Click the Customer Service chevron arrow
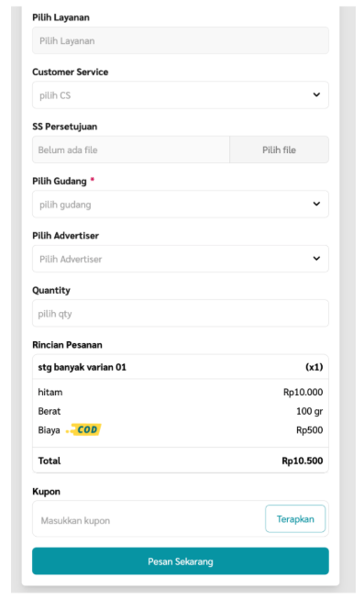 316,94
